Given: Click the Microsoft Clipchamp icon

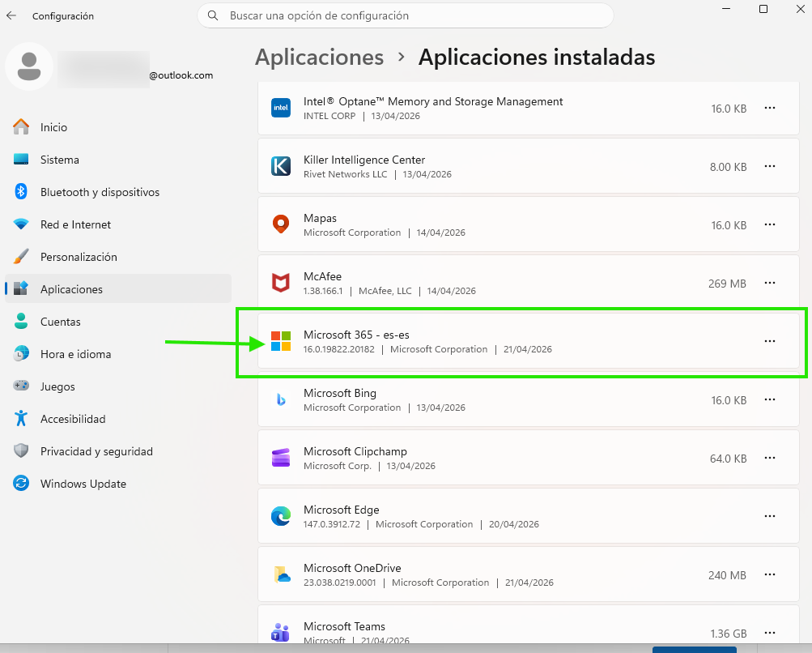Looking at the screenshot, I should [281, 458].
